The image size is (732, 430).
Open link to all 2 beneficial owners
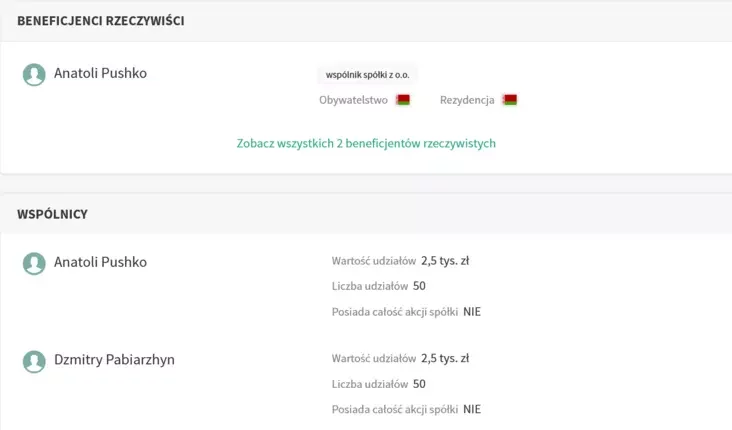366,143
